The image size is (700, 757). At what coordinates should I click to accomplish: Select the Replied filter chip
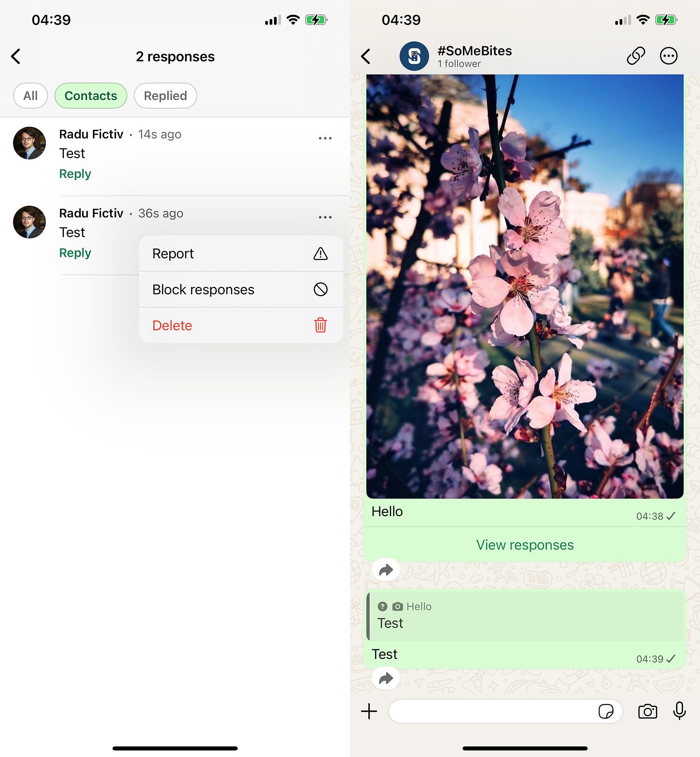(165, 96)
